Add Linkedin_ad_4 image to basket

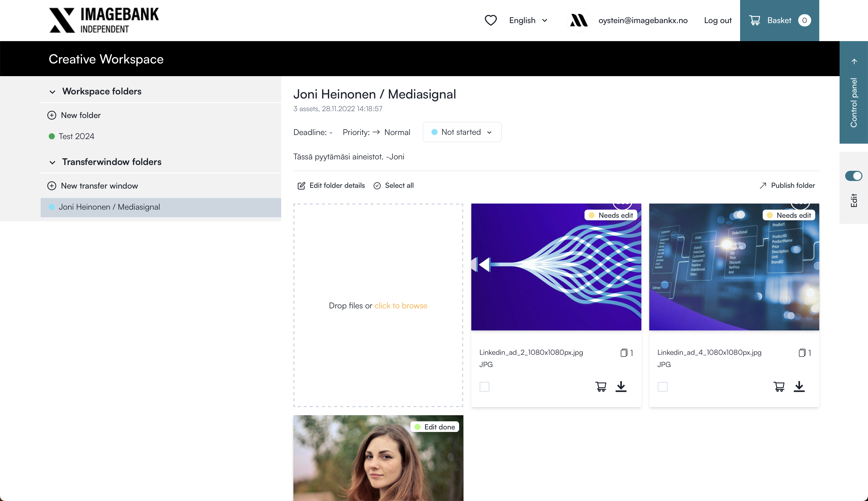(x=779, y=387)
